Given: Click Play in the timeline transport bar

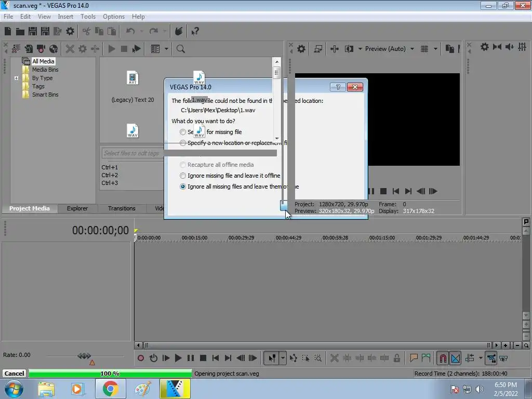Looking at the screenshot, I should point(178,358).
